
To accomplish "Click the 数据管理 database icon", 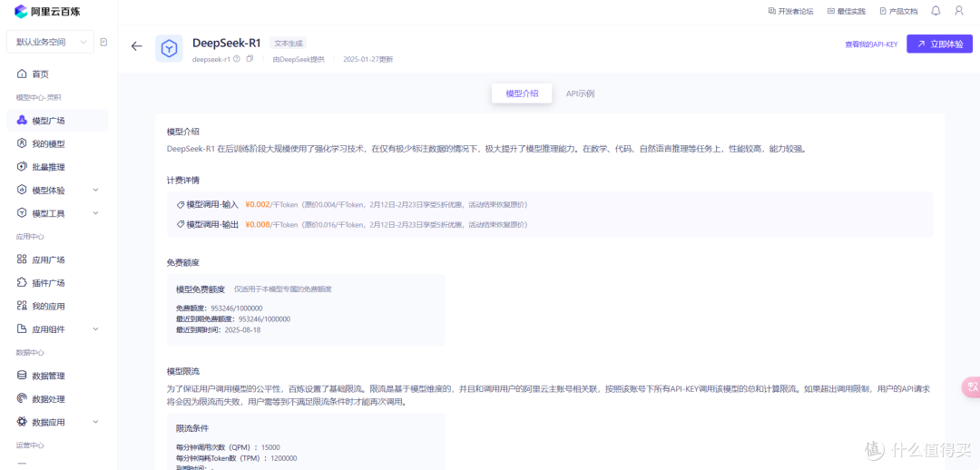I will [22, 375].
